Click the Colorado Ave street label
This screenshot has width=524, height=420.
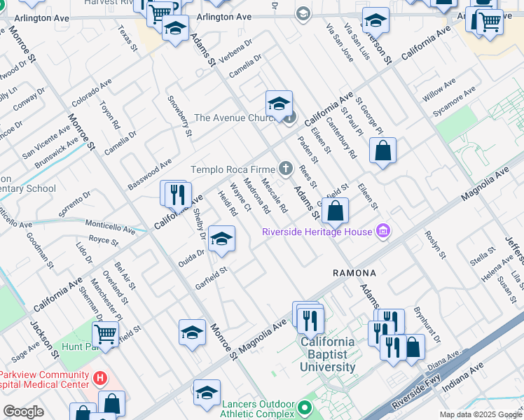92,93
